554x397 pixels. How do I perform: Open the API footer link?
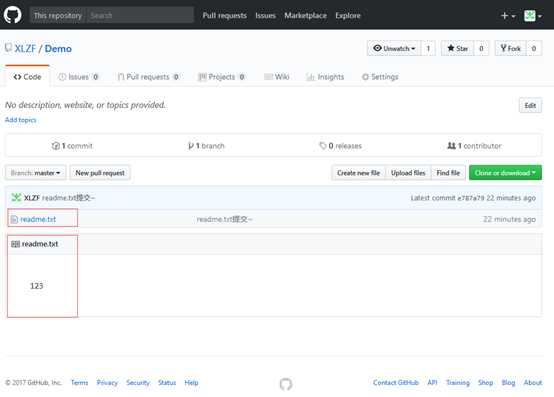tap(432, 383)
